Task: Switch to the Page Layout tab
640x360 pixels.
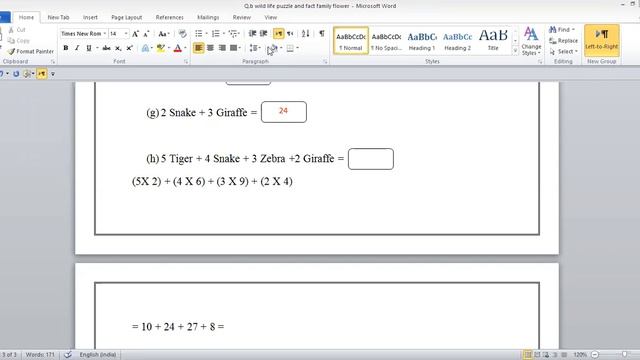Action: coord(127,18)
